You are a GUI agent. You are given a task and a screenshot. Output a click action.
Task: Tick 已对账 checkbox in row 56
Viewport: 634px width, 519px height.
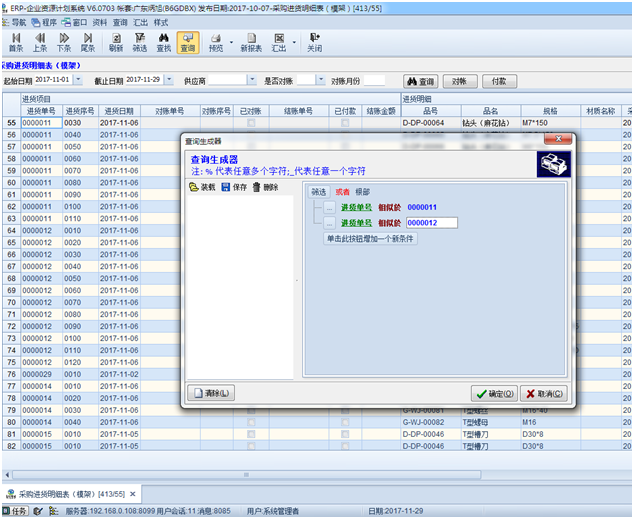pyautogui.click(x=251, y=135)
